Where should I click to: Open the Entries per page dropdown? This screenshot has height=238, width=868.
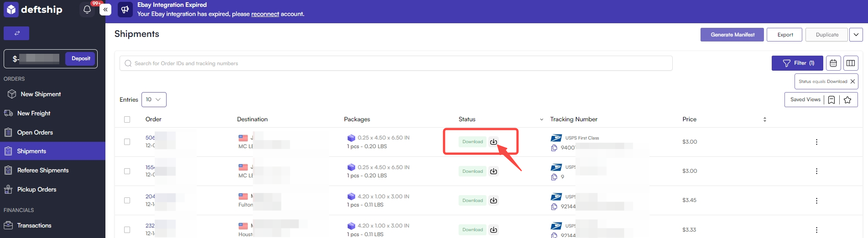click(154, 99)
